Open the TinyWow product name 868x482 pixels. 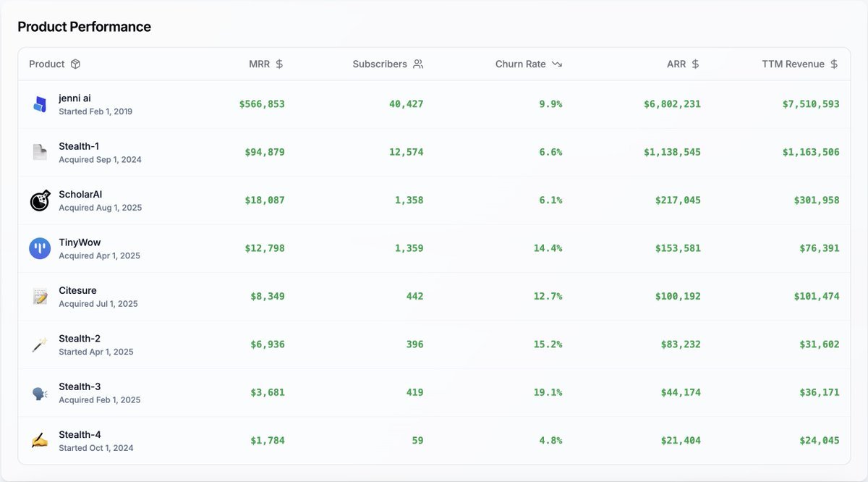pos(80,242)
